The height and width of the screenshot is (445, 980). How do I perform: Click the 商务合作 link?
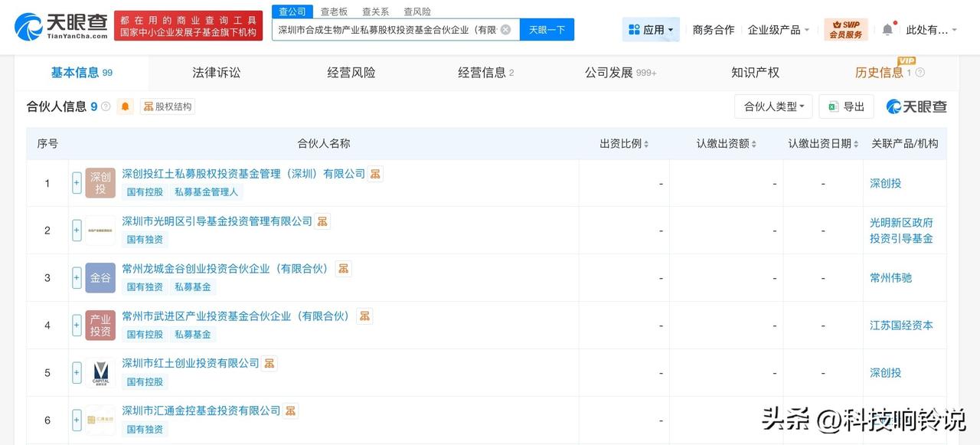(713, 30)
